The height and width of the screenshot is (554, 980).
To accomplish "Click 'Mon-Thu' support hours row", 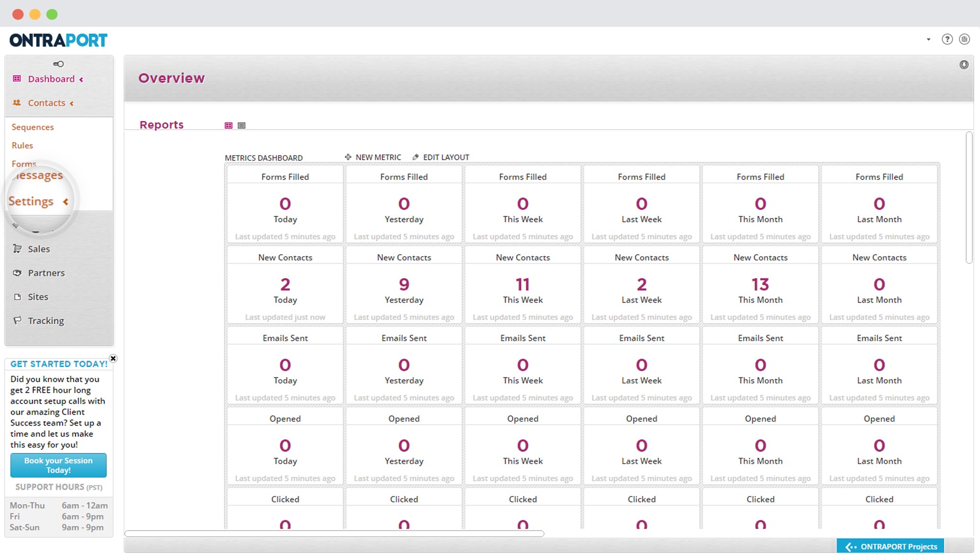I will [59, 505].
